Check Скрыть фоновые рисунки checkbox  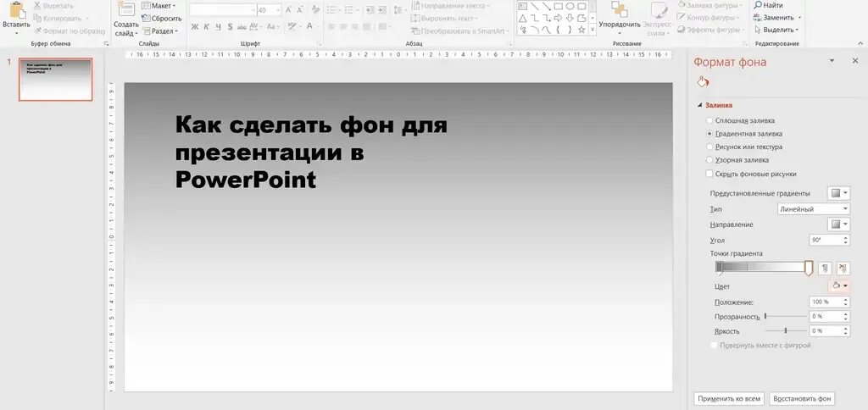(x=709, y=174)
